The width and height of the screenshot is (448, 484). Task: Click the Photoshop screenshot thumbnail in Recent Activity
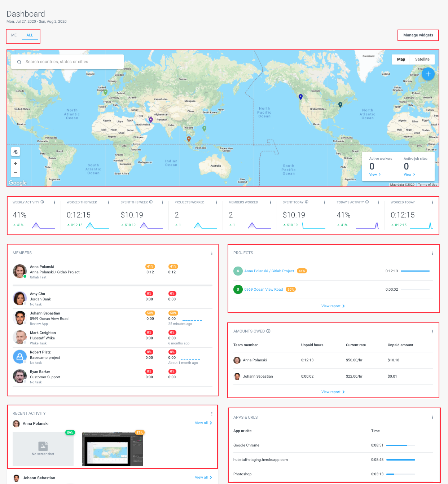click(112, 448)
